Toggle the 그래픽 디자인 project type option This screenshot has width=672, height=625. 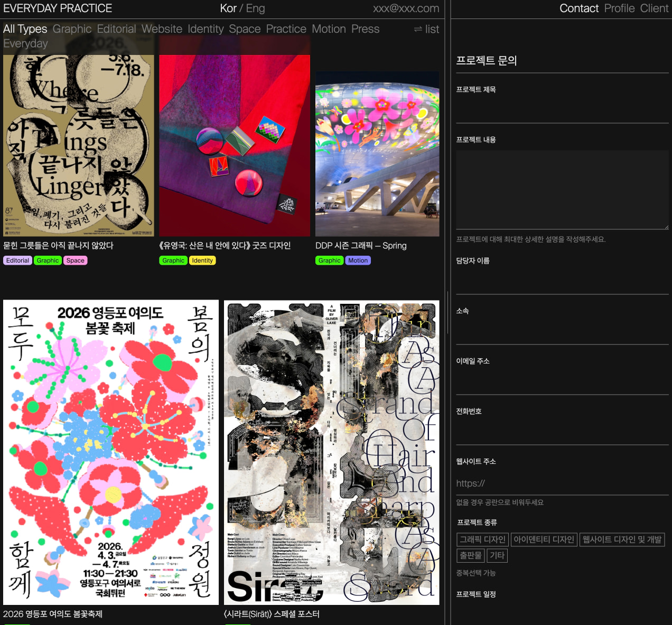coord(483,539)
